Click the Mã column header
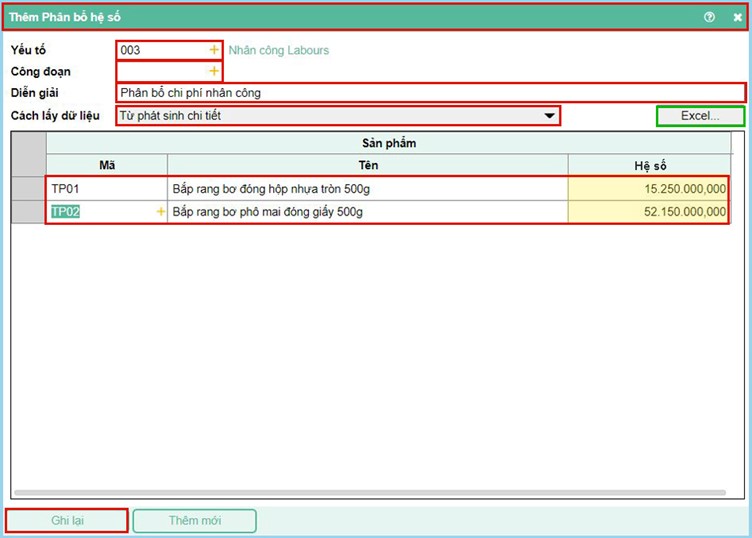 coord(107,164)
